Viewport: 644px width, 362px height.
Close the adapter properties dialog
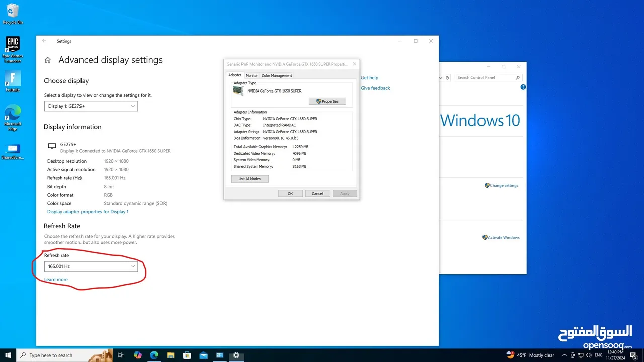tap(354, 64)
